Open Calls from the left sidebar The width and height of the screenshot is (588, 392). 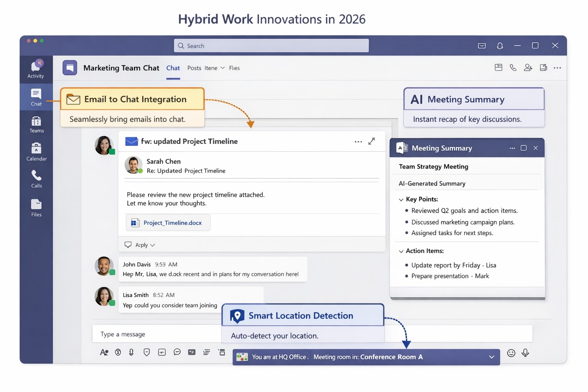(x=36, y=179)
